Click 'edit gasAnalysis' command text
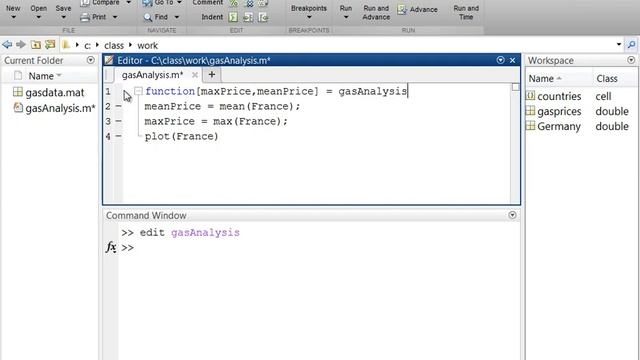Image resolution: width=640 pixels, height=360 pixels. [189, 233]
